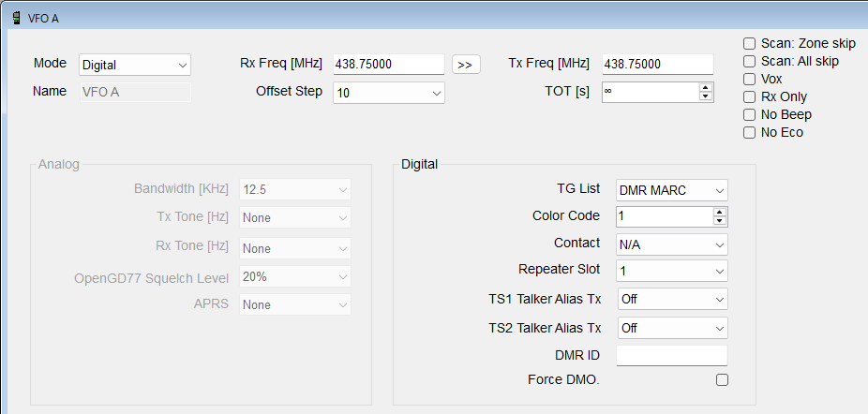Image resolution: width=868 pixels, height=414 pixels.
Task: Enable the Force DMO checkbox
Action: click(722, 379)
